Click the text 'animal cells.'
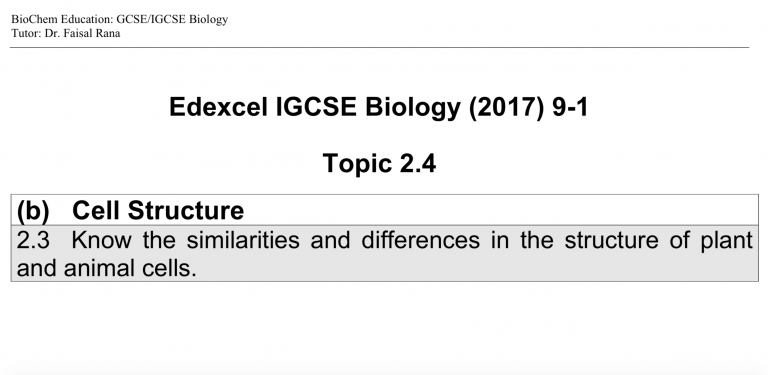The image size is (768, 375). [x=130, y=268]
